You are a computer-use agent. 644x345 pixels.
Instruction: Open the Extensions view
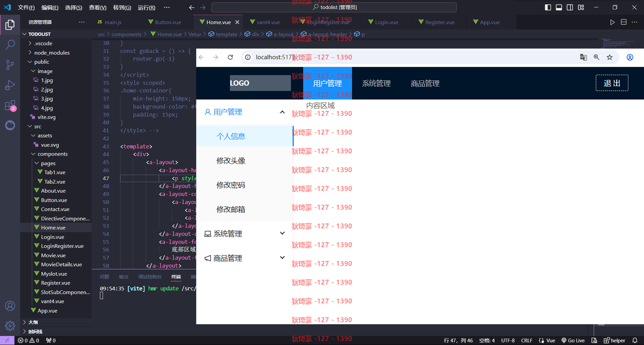[x=10, y=106]
